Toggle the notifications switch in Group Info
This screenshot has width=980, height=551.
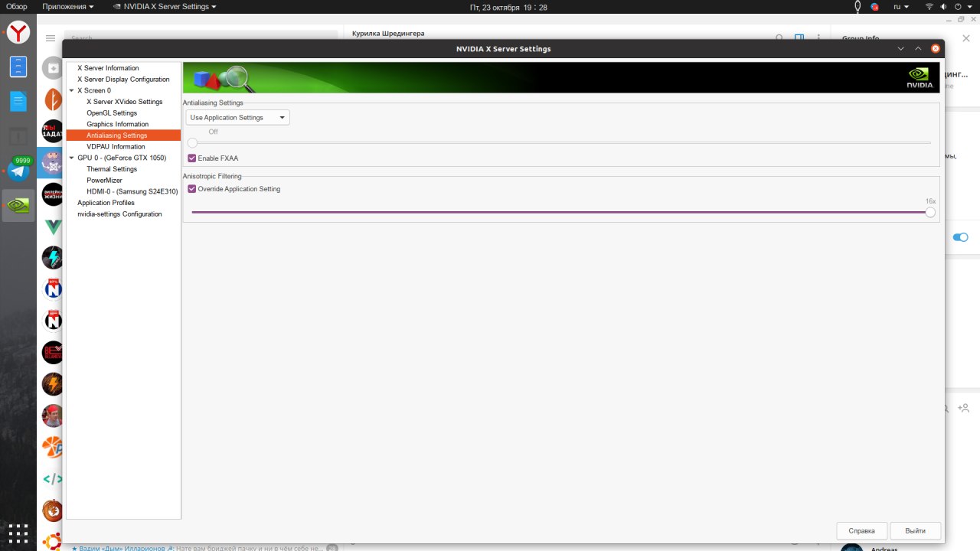(x=960, y=237)
